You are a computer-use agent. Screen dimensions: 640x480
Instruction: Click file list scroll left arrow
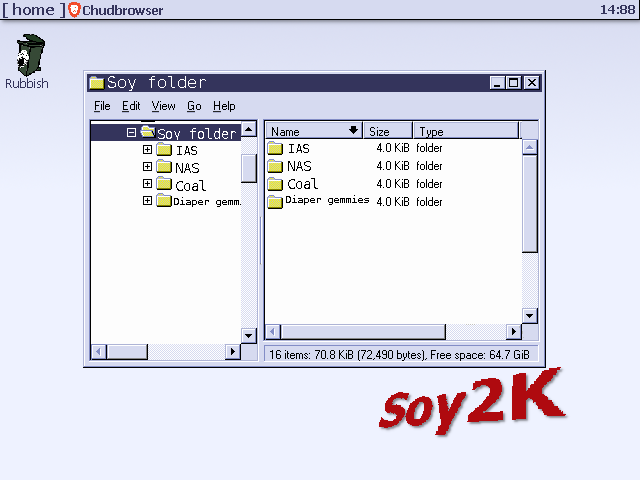click(273, 332)
